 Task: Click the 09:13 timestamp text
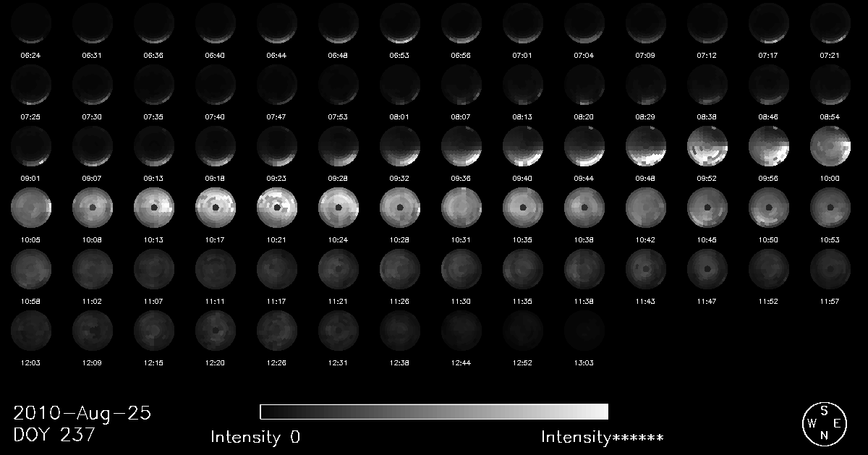[153, 178]
